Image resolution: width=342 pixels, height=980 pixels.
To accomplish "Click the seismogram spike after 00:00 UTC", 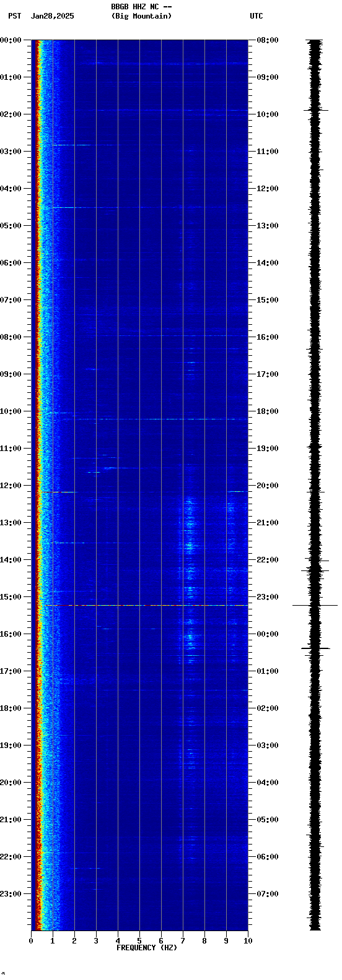I will 315,648.
